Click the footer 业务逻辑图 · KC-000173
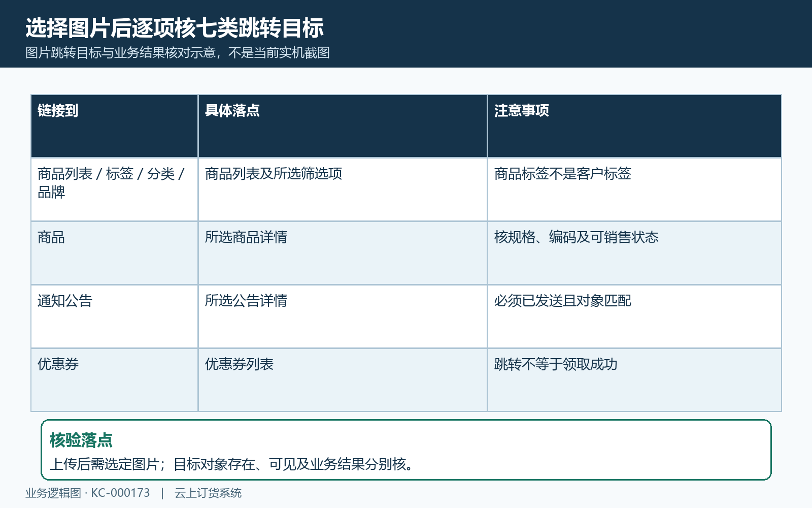 click(x=88, y=493)
